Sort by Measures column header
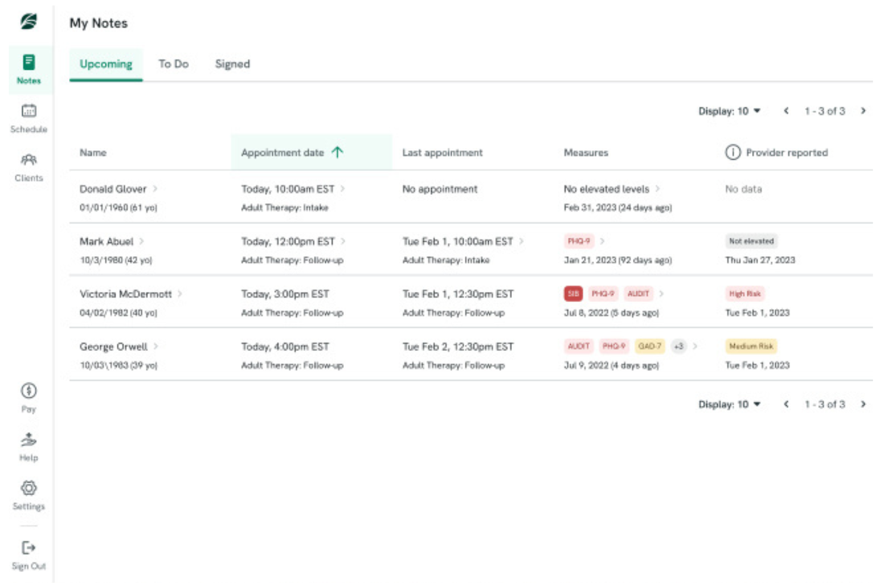This screenshot has width=882, height=588. (x=586, y=153)
